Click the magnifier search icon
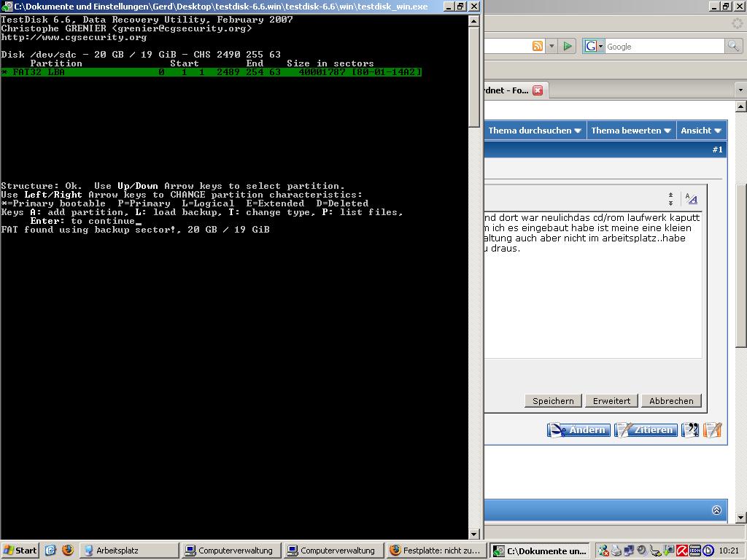 tap(732, 46)
